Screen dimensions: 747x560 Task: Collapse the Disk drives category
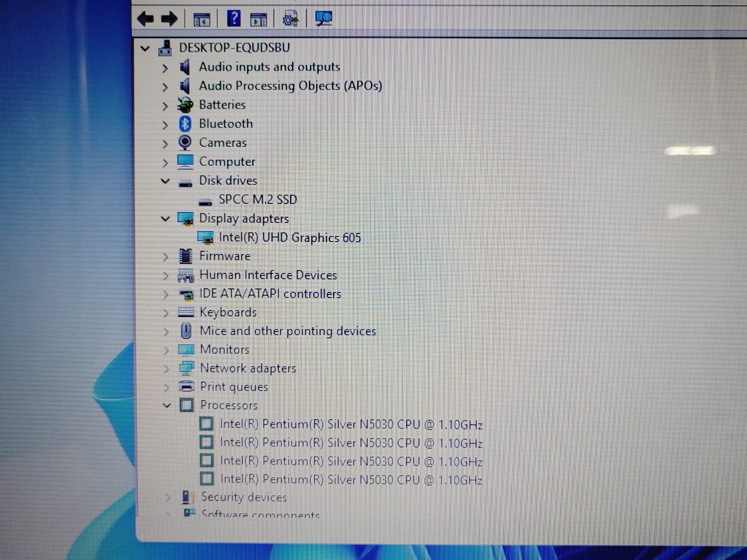[x=165, y=181]
